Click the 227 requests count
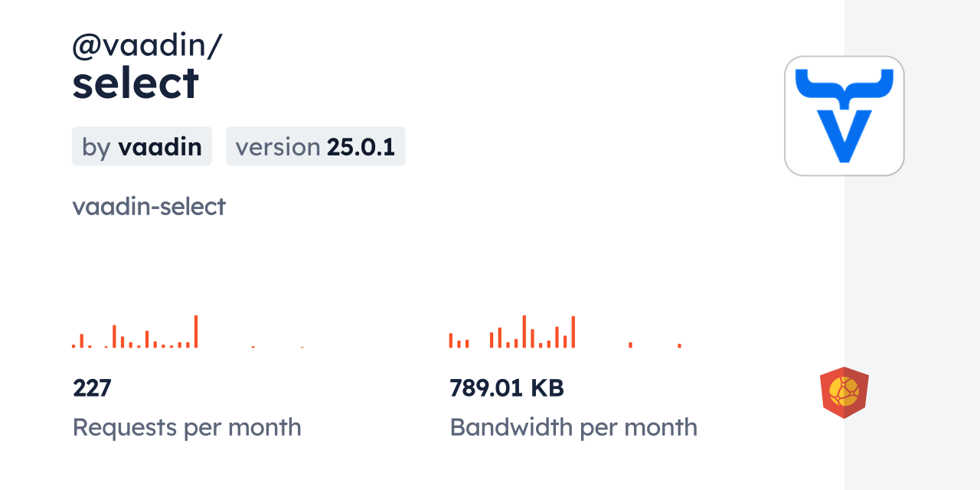This screenshot has width=980, height=490. point(92,388)
